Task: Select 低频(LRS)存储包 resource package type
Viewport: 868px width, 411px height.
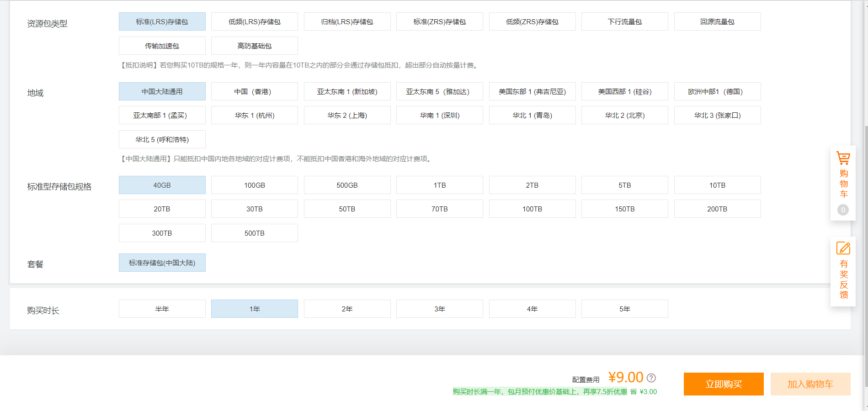Action: (255, 21)
